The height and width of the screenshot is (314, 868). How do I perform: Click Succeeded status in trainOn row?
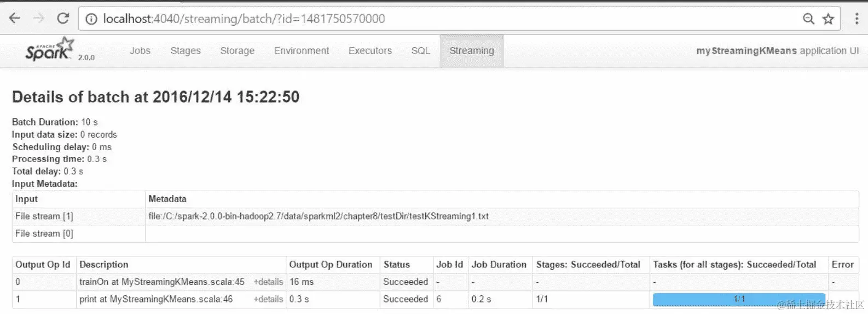click(406, 282)
